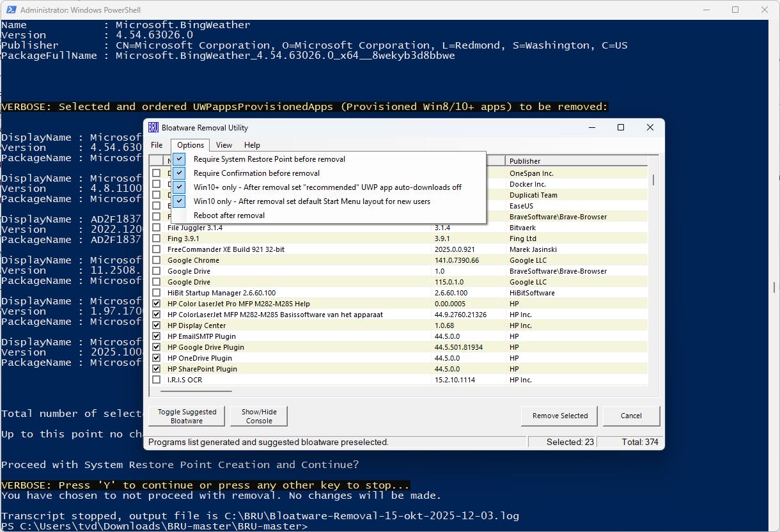Image resolution: width=780 pixels, height=532 pixels.
Task: Check the I.R.I.S OCR checkbox
Action: (x=157, y=380)
